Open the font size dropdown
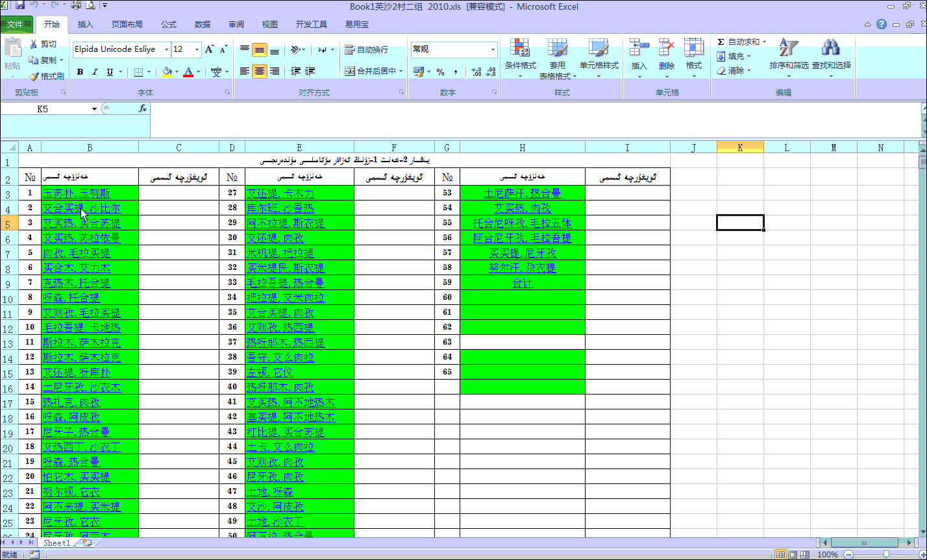The image size is (927, 560). [x=197, y=49]
